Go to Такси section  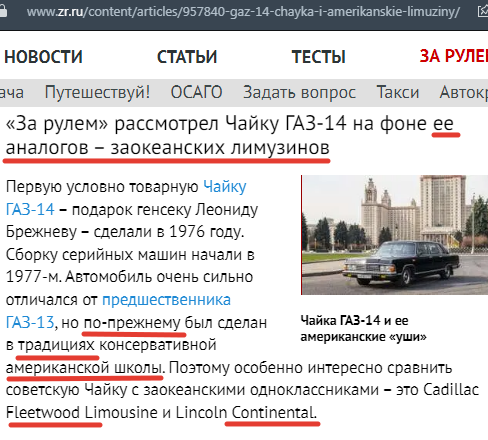[398, 92]
